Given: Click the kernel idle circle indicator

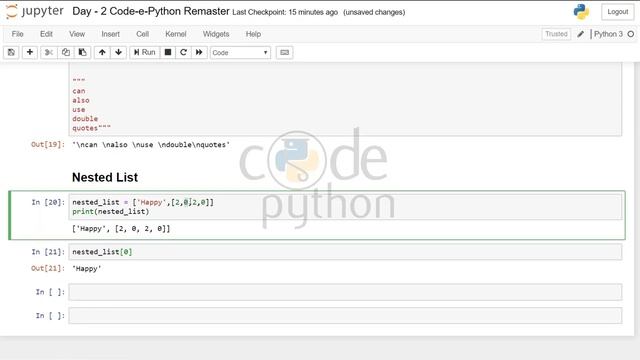Looking at the screenshot, I should (631, 34).
